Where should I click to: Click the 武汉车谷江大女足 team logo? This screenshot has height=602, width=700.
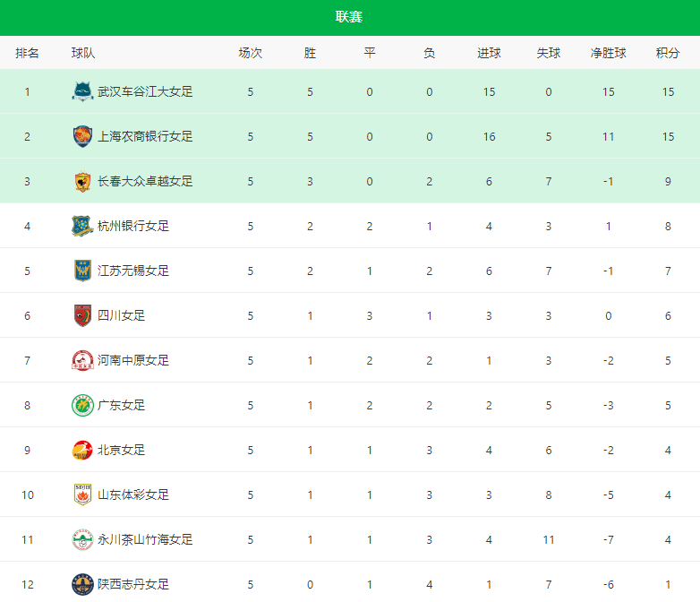(82, 91)
